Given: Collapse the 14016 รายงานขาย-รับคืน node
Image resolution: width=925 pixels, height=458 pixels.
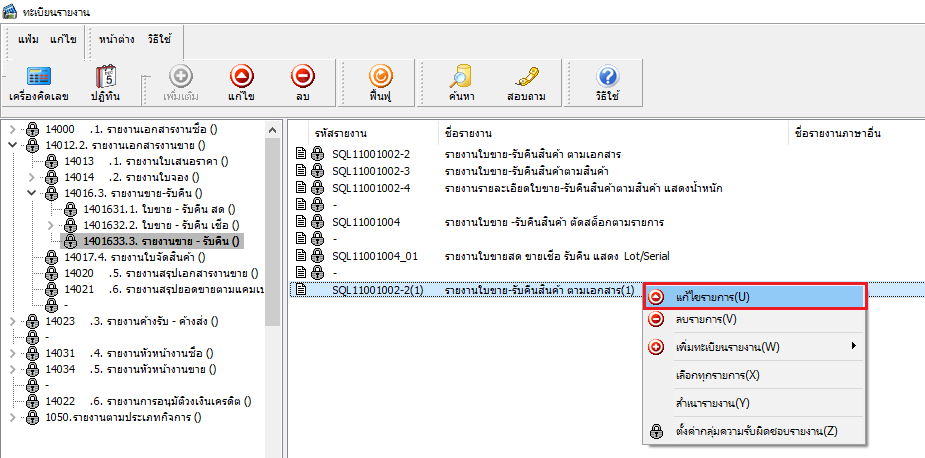Looking at the screenshot, I should point(31,193).
